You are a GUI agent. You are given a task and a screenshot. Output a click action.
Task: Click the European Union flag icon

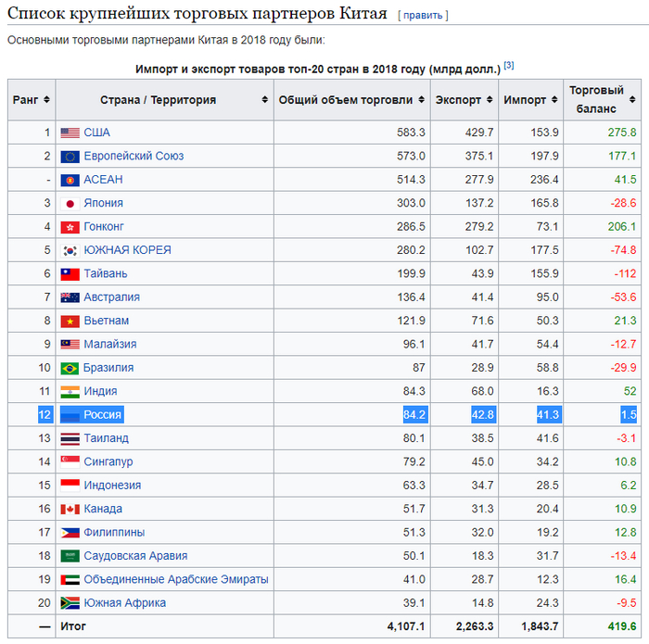[70, 156]
